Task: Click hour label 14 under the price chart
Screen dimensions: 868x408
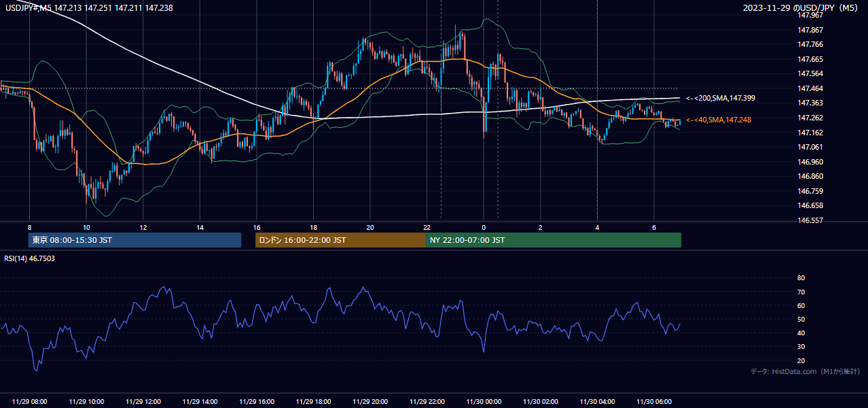Action: 200,227
